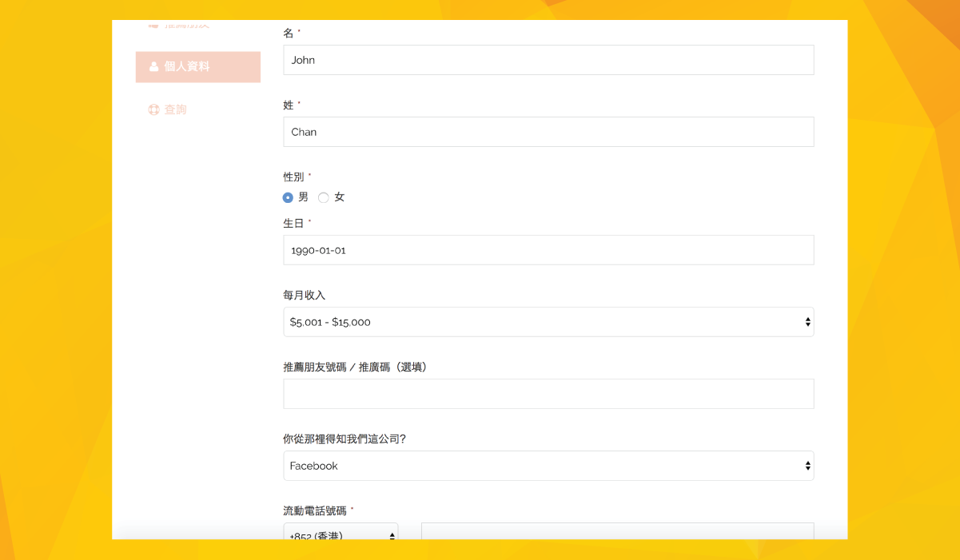Expand the 每月收入 income dropdown
960x560 pixels.
pyautogui.click(x=548, y=322)
